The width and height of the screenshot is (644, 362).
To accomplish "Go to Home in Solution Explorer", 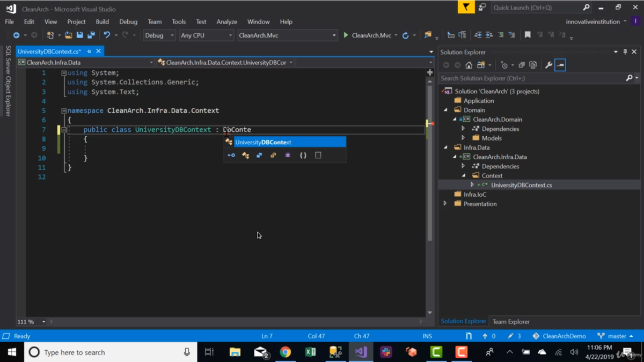I will tap(469, 65).
